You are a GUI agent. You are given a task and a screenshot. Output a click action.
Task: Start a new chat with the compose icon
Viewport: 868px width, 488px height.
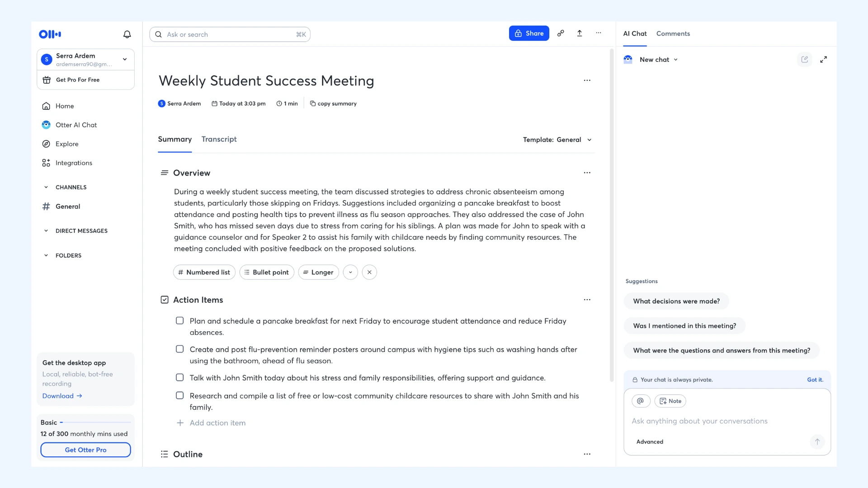805,60
